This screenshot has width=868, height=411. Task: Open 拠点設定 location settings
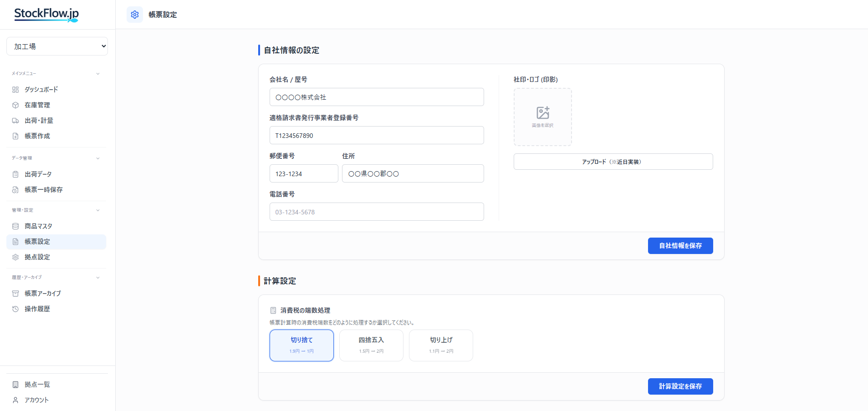(37, 257)
